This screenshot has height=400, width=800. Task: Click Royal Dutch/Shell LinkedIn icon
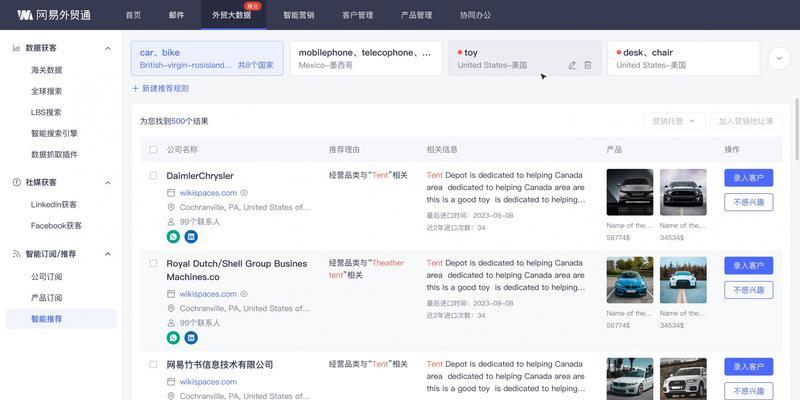pos(191,338)
